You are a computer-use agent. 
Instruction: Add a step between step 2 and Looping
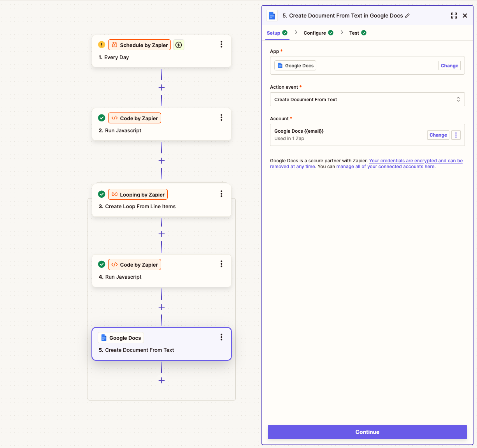pyautogui.click(x=161, y=161)
